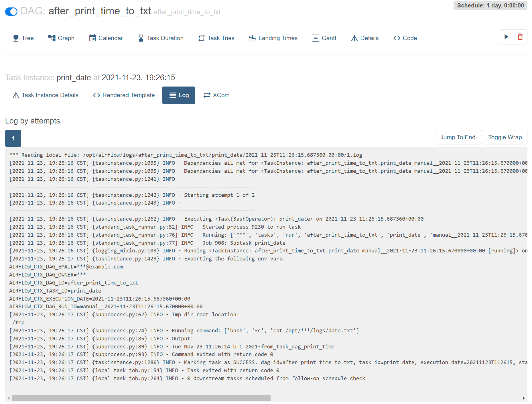Open Task Instance Details tab

46,95
